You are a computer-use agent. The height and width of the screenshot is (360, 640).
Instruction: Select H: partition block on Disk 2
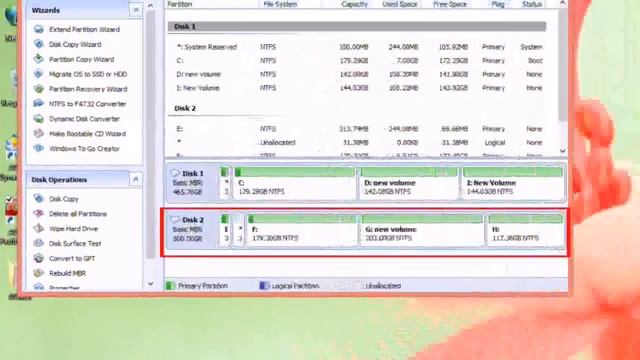526,230
